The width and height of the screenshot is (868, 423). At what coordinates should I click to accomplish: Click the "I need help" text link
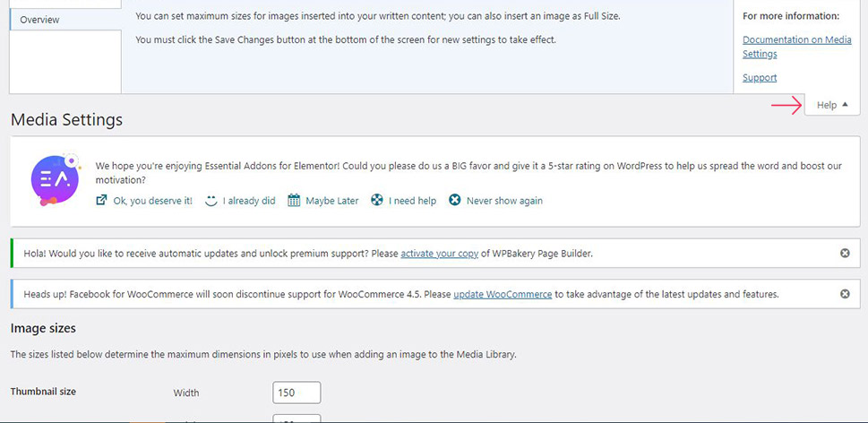pyautogui.click(x=412, y=201)
